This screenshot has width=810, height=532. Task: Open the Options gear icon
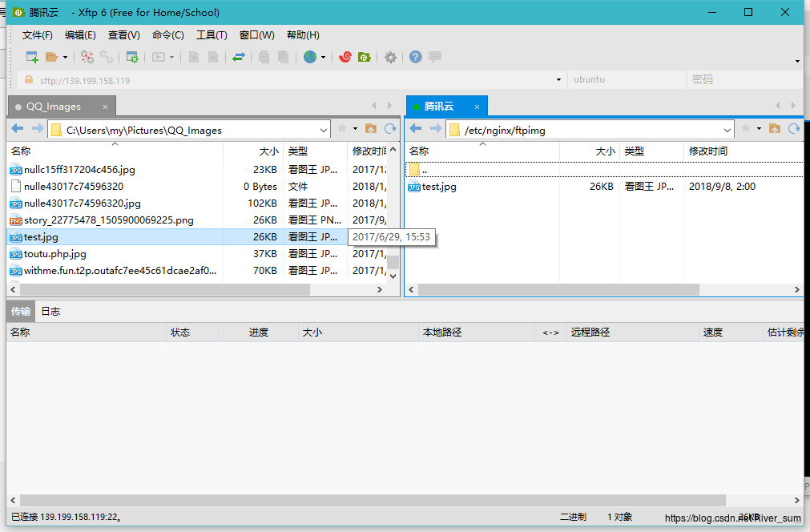(390, 57)
